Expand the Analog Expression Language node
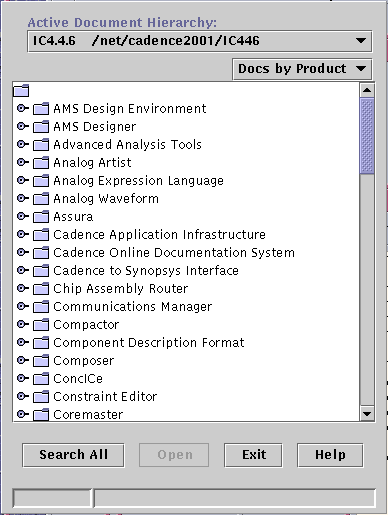This screenshot has width=388, height=515. (x=23, y=180)
